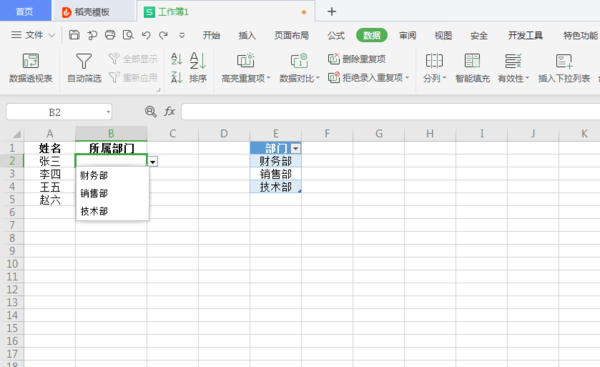Select column B header
The width and height of the screenshot is (600, 367).
coord(111,134)
